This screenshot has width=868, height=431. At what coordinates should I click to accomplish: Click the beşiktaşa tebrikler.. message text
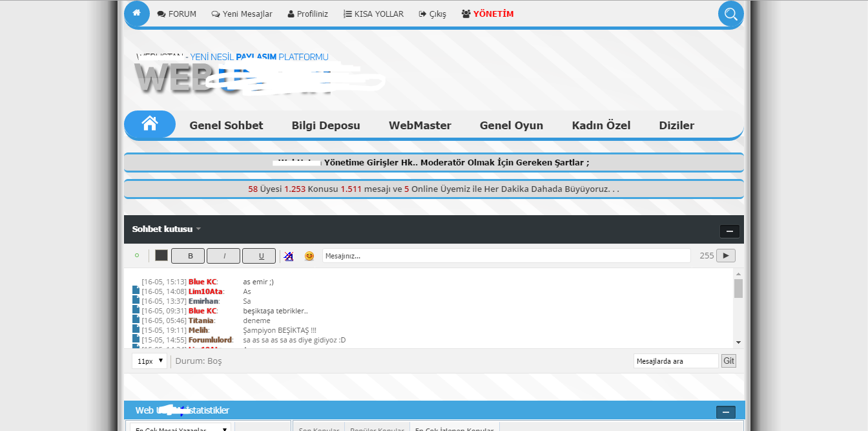click(x=275, y=311)
